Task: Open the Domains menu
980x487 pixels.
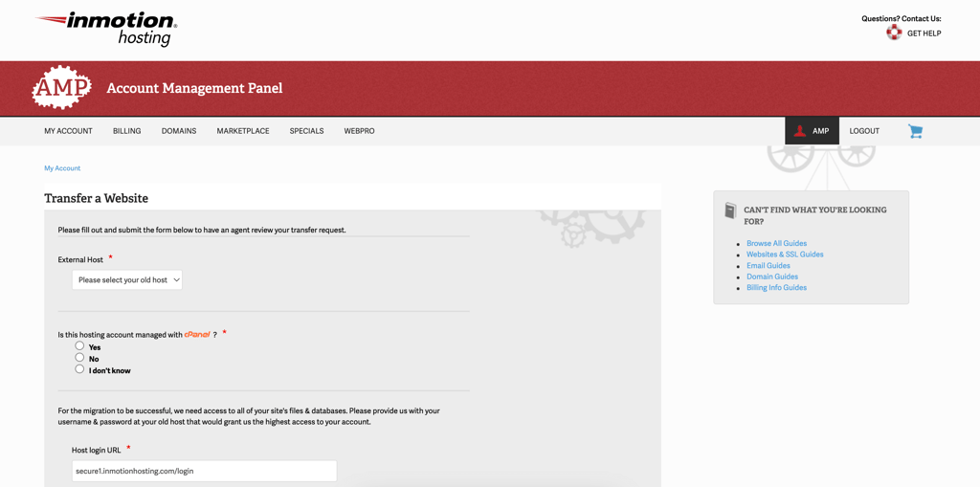Action: point(179,131)
